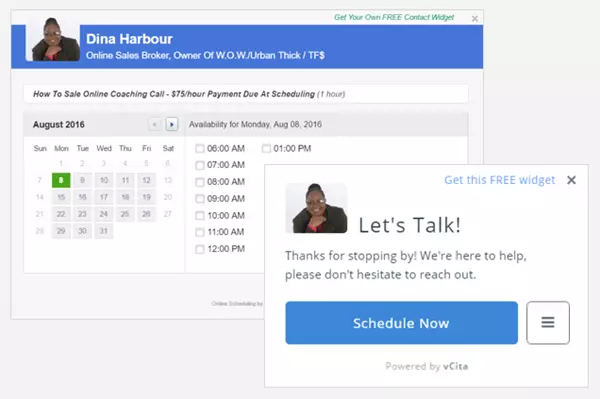Open the Get this FREE widget link
The image size is (600, 399).
pyautogui.click(x=499, y=180)
